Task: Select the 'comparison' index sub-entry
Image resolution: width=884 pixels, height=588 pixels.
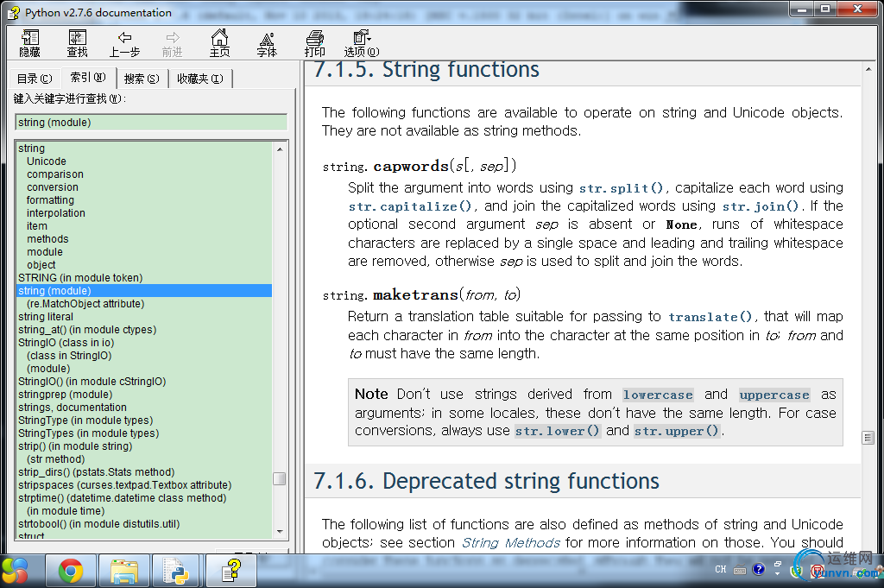Action: point(55,174)
